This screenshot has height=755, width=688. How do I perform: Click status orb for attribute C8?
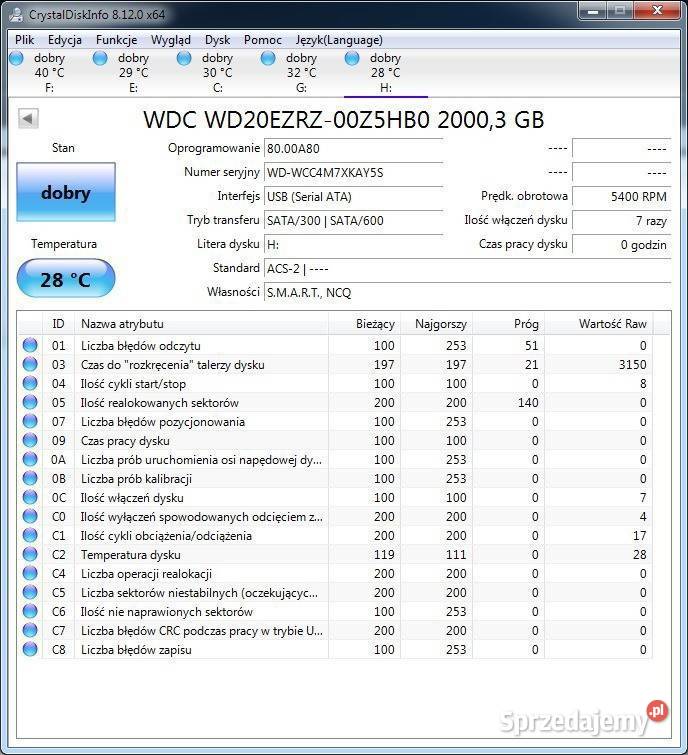(x=30, y=650)
